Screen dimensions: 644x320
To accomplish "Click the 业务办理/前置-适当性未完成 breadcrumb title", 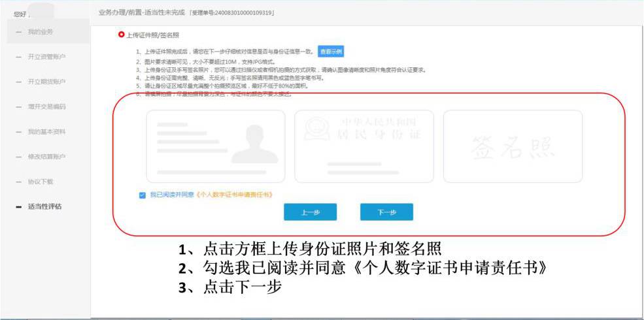I will tap(140, 12).
